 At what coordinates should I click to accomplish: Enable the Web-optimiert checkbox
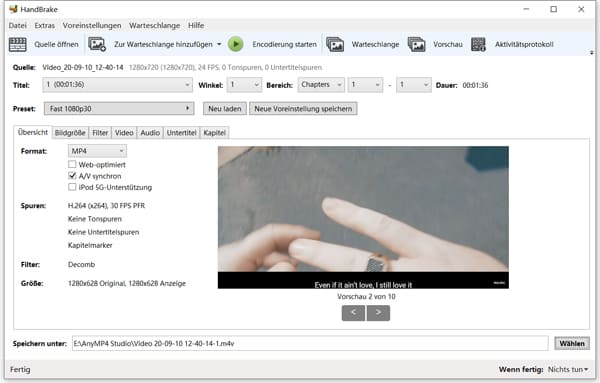click(x=72, y=165)
